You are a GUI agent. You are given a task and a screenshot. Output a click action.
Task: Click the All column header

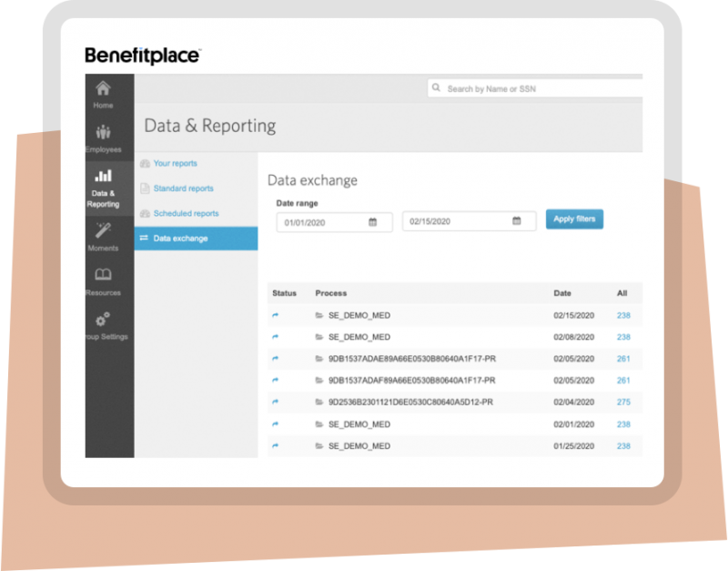[x=622, y=293]
